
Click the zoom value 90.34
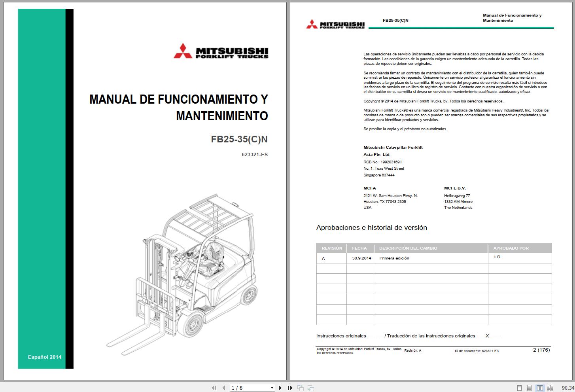568,388
